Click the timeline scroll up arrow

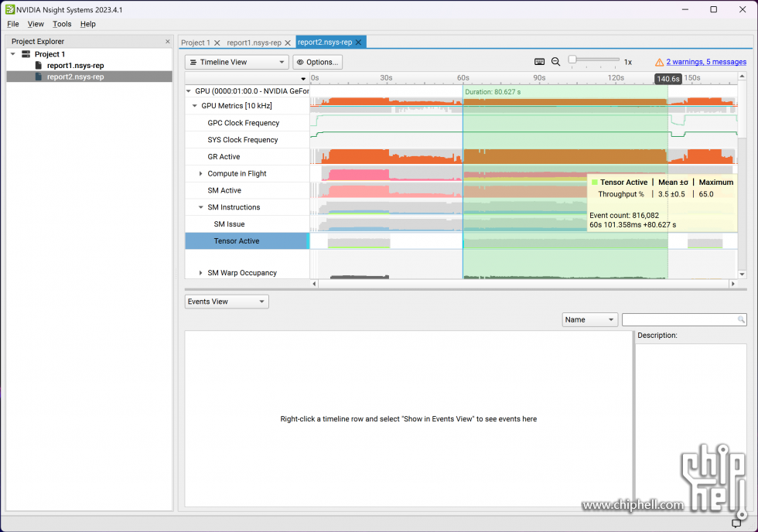point(742,77)
